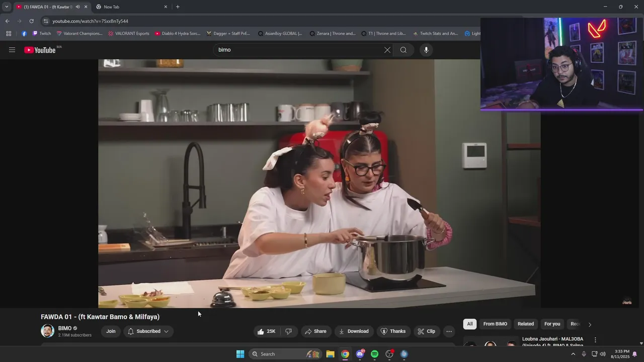Click the Thanks button

[x=393, y=331]
